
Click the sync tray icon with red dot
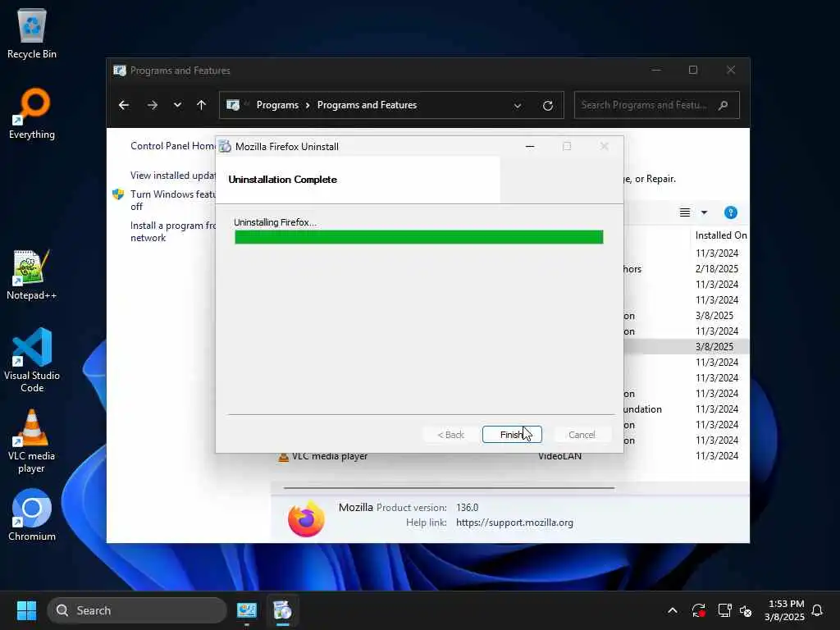pyautogui.click(x=699, y=610)
